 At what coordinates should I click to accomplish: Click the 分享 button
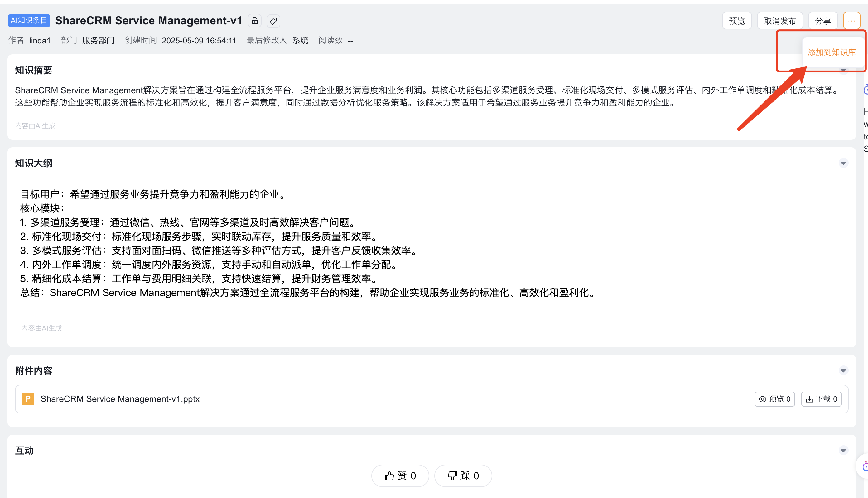823,21
